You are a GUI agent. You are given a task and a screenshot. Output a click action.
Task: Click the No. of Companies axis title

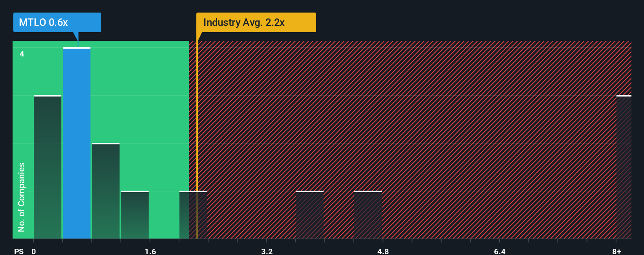coord(22,197)
